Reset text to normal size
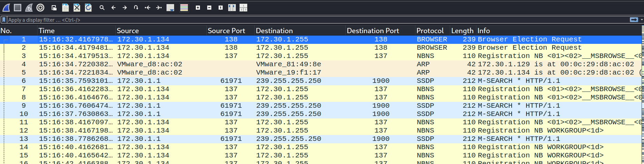This screenshot has height=164, width=644. 221,8
